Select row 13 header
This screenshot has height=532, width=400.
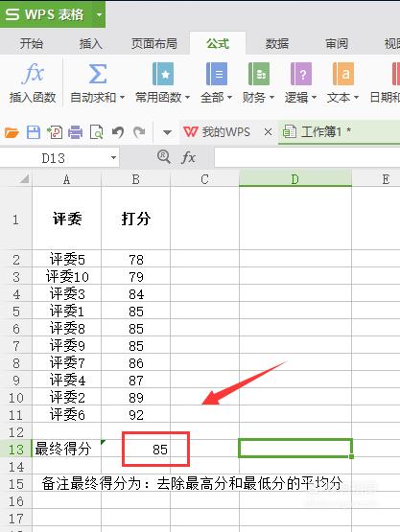(x=15, y=450)
